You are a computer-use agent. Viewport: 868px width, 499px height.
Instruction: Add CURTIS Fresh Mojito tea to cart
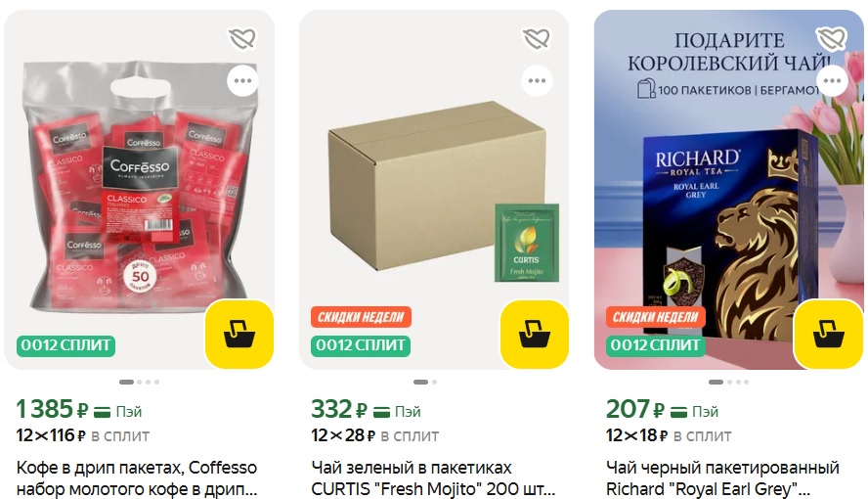click(x=535, y=335)
